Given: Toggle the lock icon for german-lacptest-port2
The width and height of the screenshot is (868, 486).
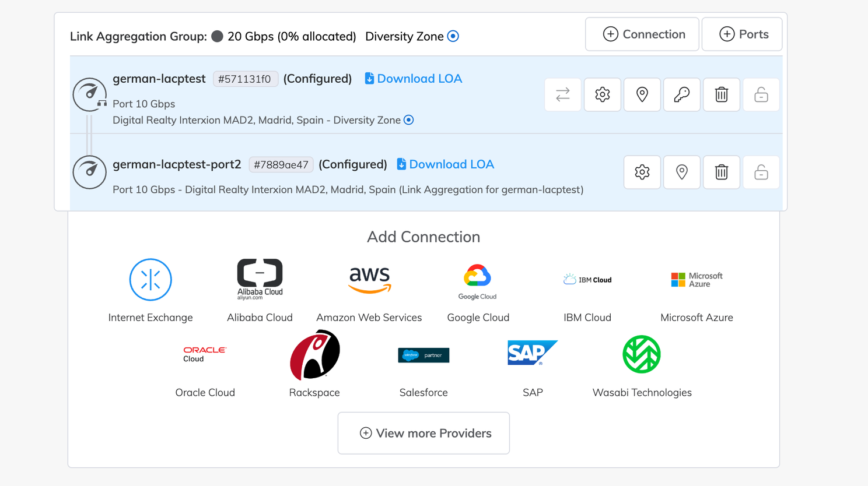Looking at the screenshot, I should coord(761,172).
